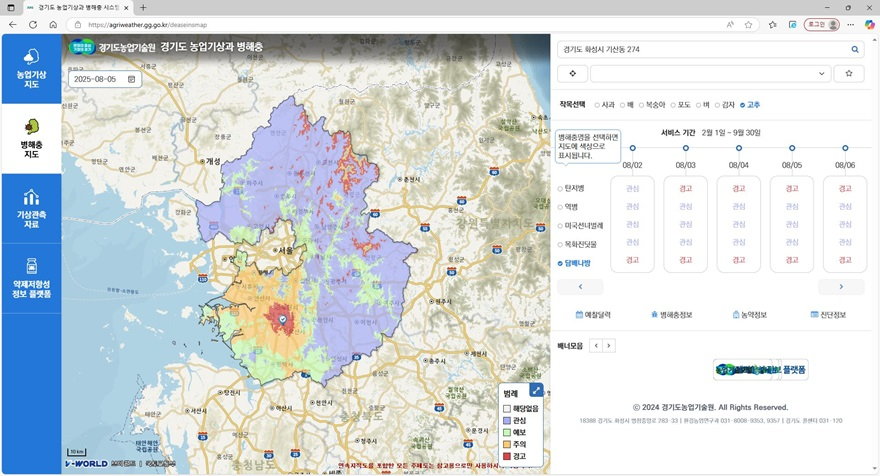Screen dimensions: 880x476
Task: Show earlier forecast dates with left chevron
Action: pos(580,287)
